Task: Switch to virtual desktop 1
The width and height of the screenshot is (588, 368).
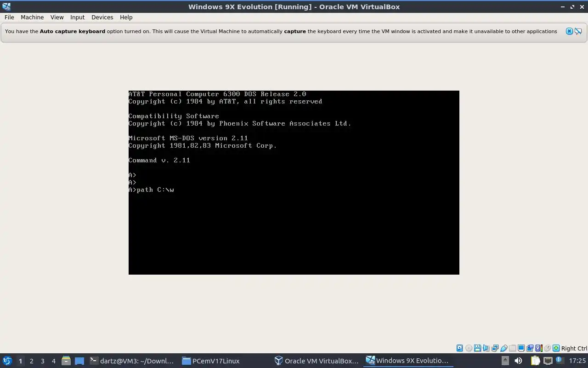Action: coord(20,361)
